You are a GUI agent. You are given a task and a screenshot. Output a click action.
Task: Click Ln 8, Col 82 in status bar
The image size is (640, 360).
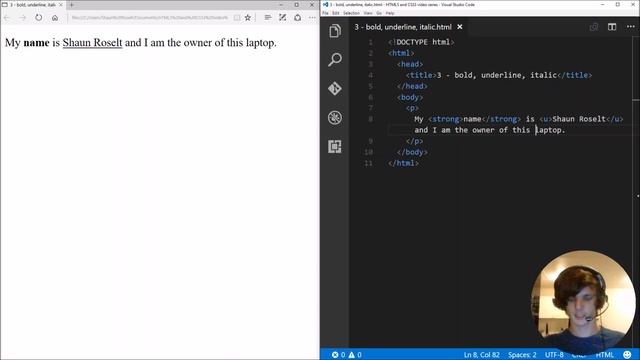pyautogui.click(x=482, y=354)
